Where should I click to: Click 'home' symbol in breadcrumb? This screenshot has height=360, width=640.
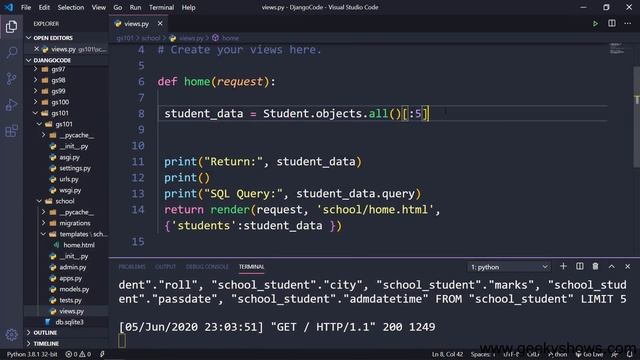pos(230,38)
